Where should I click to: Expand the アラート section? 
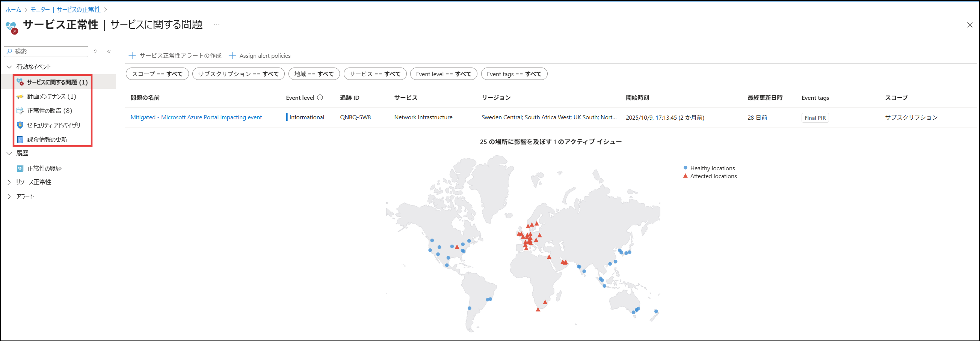[x=9, y=197]
